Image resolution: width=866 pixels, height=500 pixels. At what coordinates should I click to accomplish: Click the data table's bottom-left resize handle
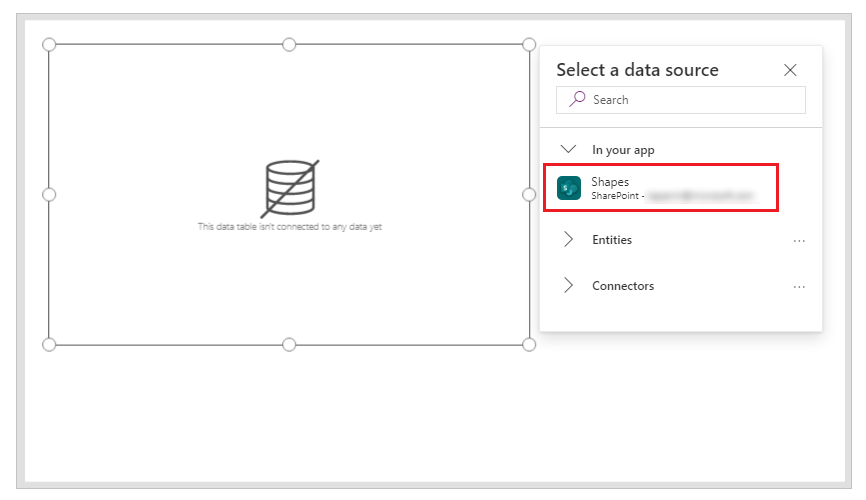[49, 345]
